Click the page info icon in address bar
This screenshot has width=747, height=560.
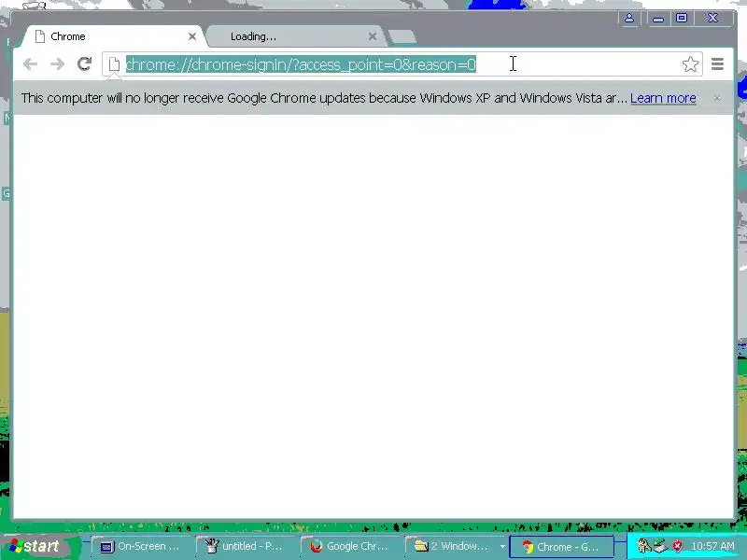[x=114, y=64]
